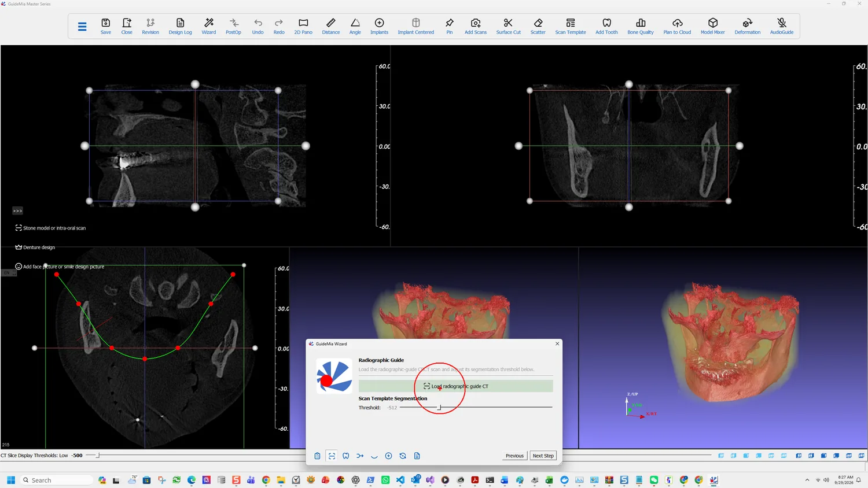Open wizard clipboard step icon
Screen dimensions: 868x488
click(x=317, y=456)
